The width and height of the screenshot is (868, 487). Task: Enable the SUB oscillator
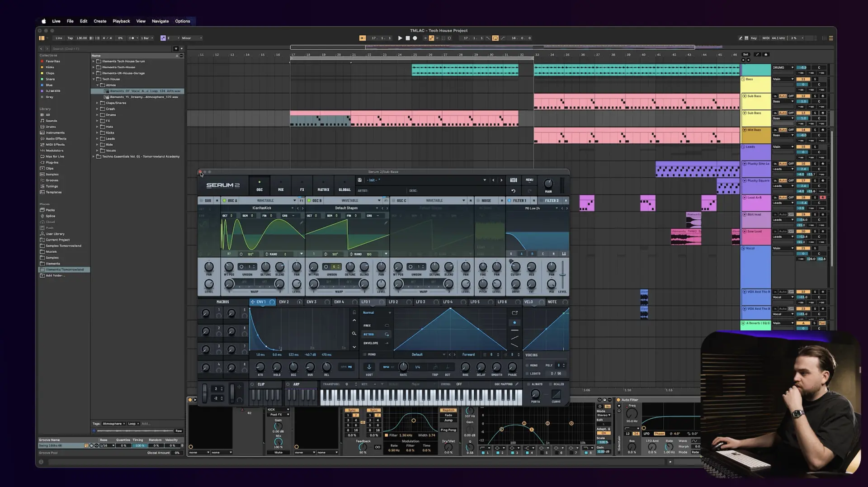(201, 201)
